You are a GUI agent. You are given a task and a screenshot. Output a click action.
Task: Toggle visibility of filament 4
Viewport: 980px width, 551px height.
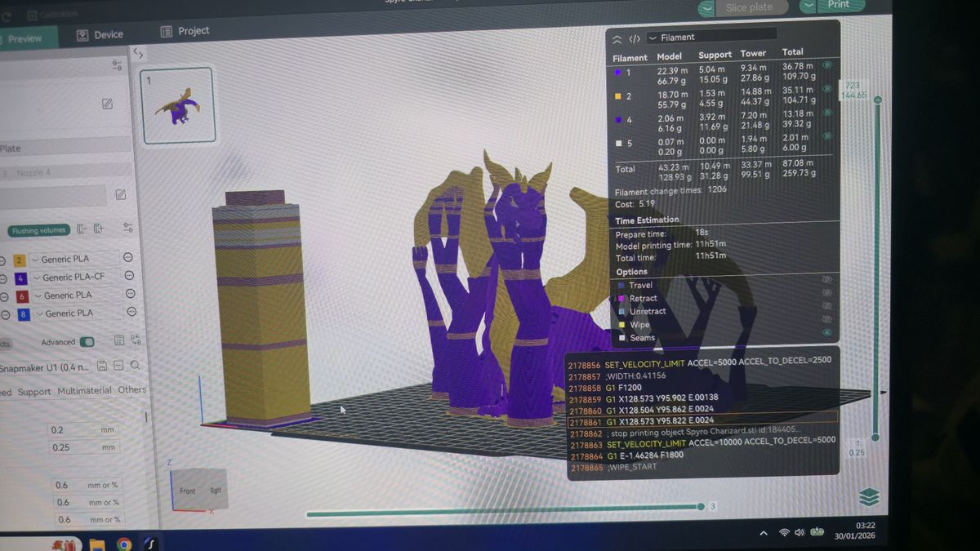click(x=827, y=113)
